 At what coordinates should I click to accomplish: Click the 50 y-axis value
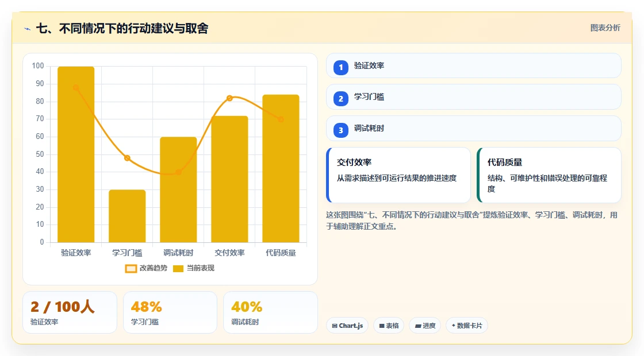[x=40, y=154]
